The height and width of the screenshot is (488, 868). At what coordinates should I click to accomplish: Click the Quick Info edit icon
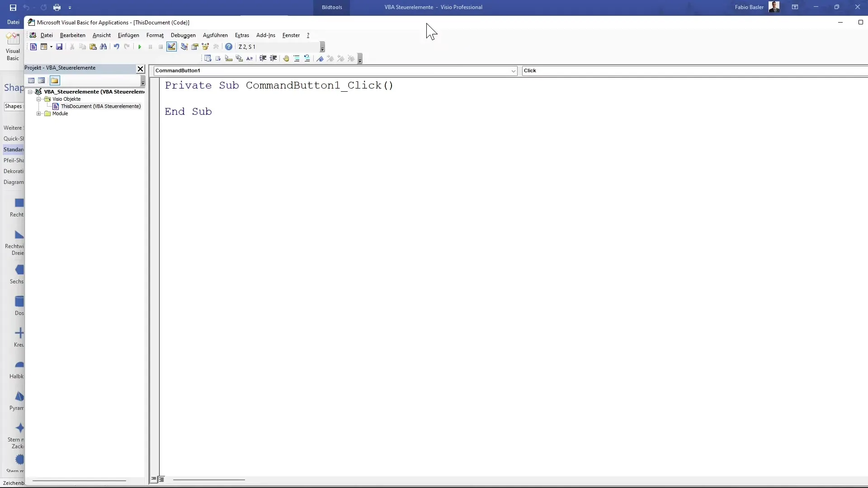[229, 58]
